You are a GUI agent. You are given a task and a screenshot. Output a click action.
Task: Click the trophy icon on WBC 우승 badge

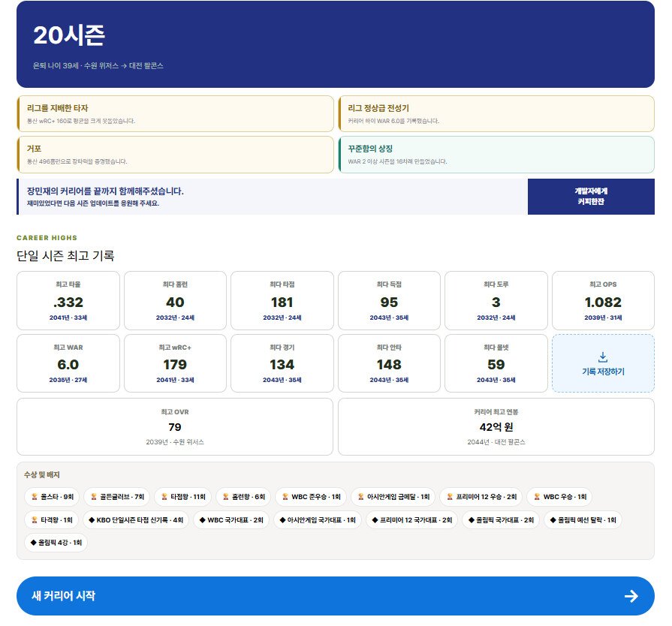[x=537, y=497]
